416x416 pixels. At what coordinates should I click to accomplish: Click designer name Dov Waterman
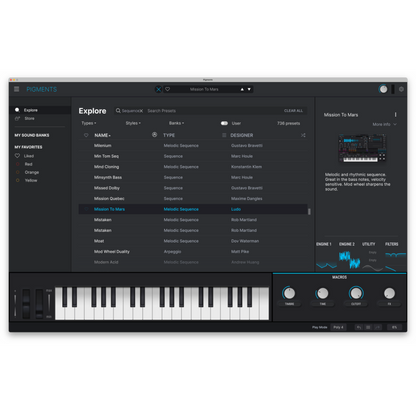pyautogui.click(x=245, y=241)
